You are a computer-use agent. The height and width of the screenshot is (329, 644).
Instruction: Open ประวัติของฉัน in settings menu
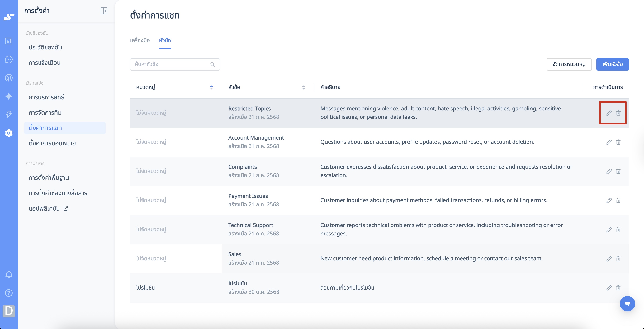pos(45,48)
